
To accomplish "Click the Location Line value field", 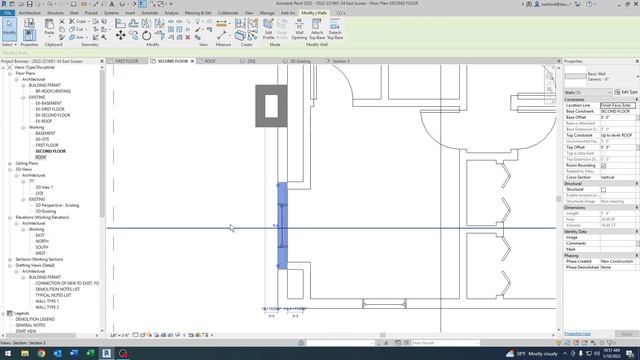I will coord(618,105).
